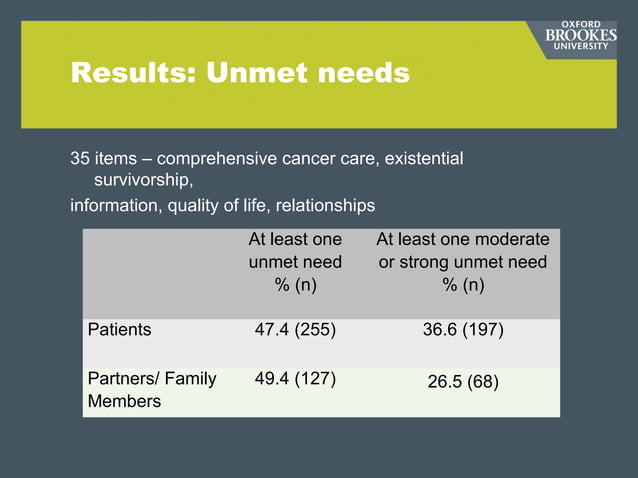Select the 49.4 (127) table cell
The image size is (638, 478).
coord(295,379)
